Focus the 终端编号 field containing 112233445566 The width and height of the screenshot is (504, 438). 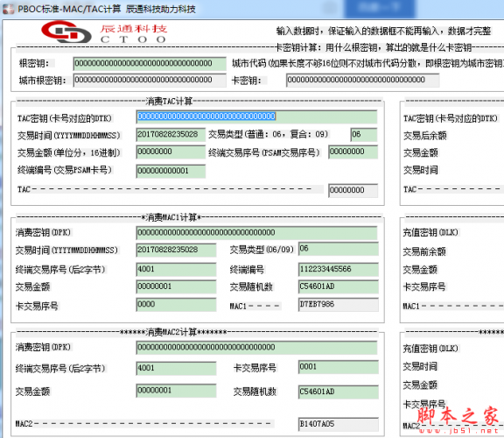pyautogui.click(x=339, y=269)
